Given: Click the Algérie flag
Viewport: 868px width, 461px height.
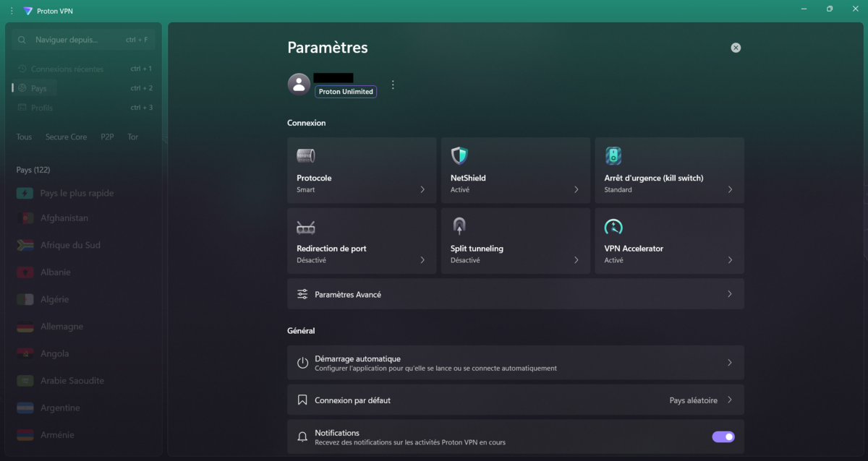Looking at the screenshot, I should coord(25,299).
